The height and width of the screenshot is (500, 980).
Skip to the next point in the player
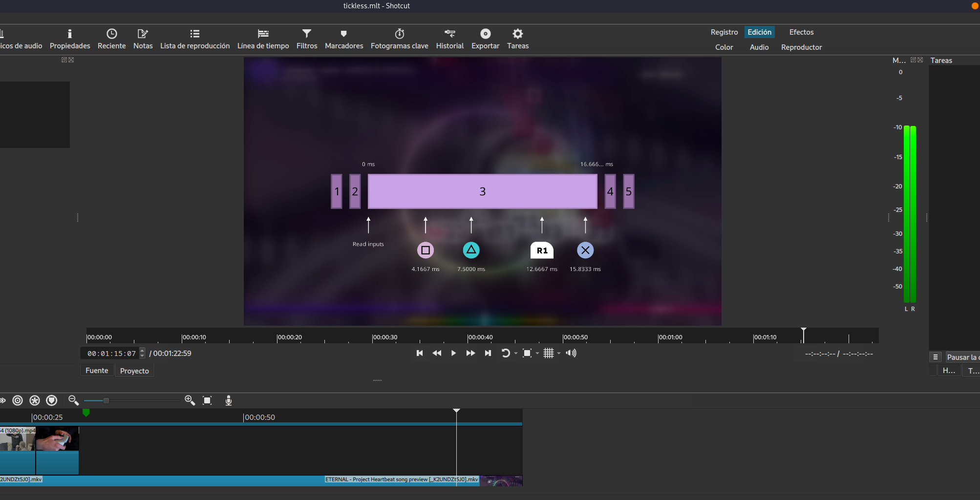(x=488, y=353)
